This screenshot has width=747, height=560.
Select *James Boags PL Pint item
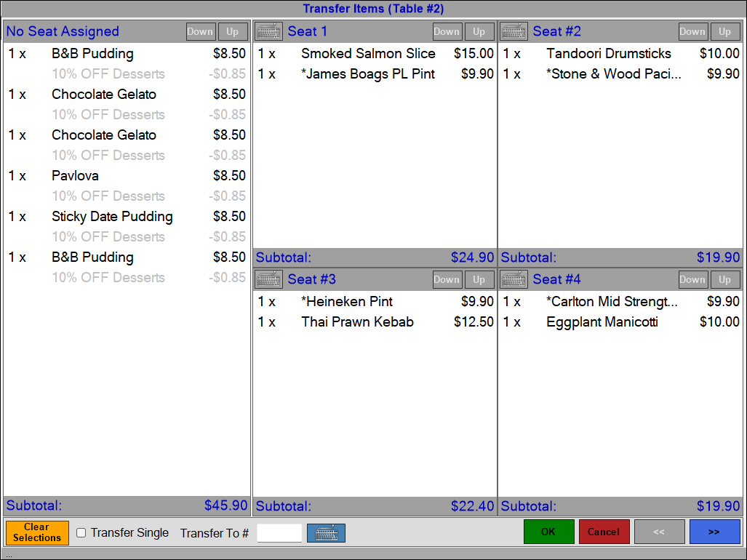point(375,73)
